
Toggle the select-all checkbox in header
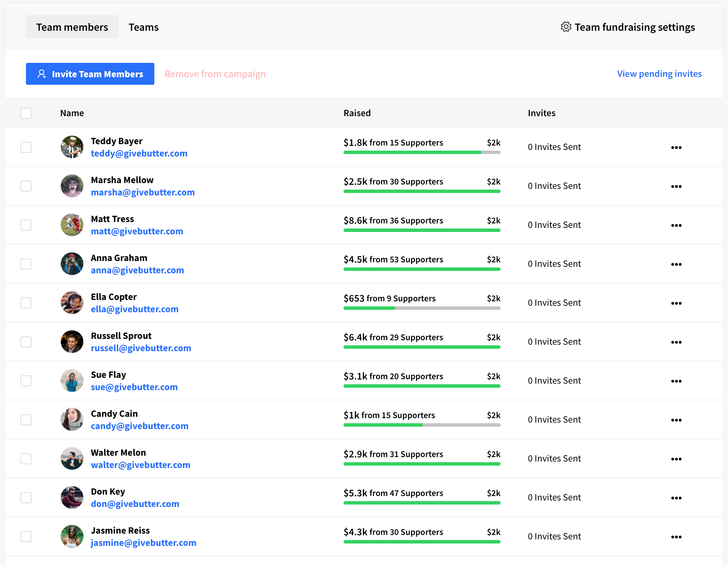click(26, 113)
